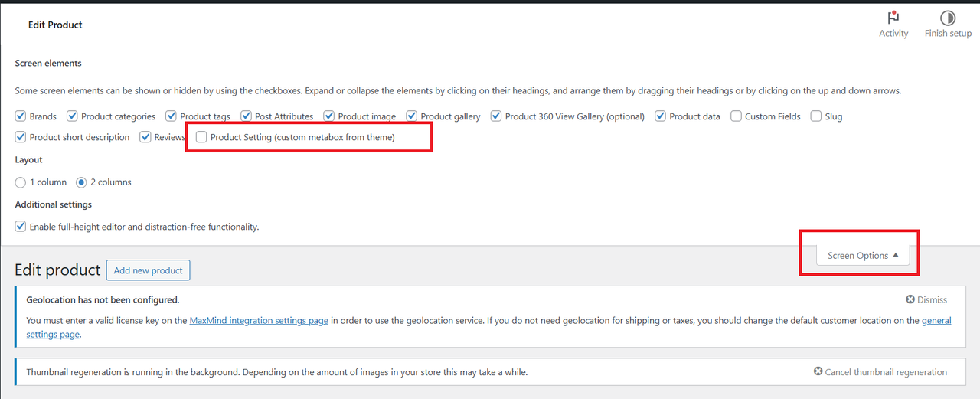The height and width of the screenshot is (399, 980).
Task: Open the Finish setup progress icon
Action: coord(947,18)
